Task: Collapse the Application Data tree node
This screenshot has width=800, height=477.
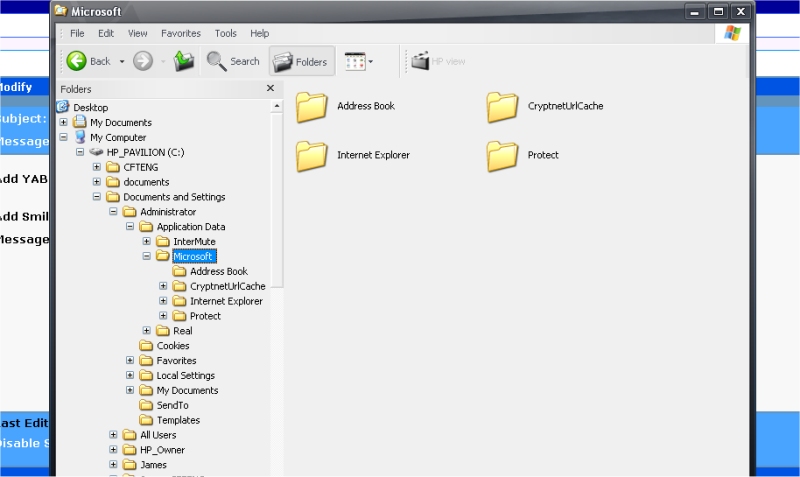Action: coord(131,227)
